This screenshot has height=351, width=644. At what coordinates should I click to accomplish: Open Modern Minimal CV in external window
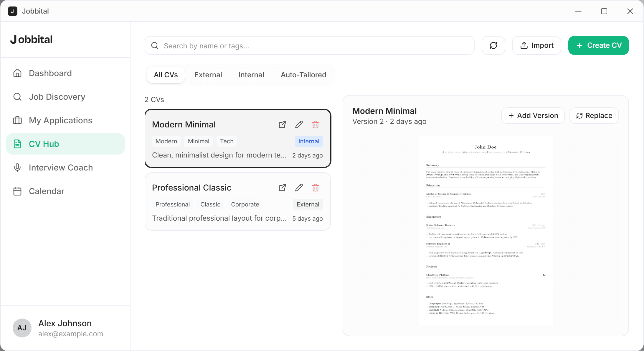(x=282, y=124)
